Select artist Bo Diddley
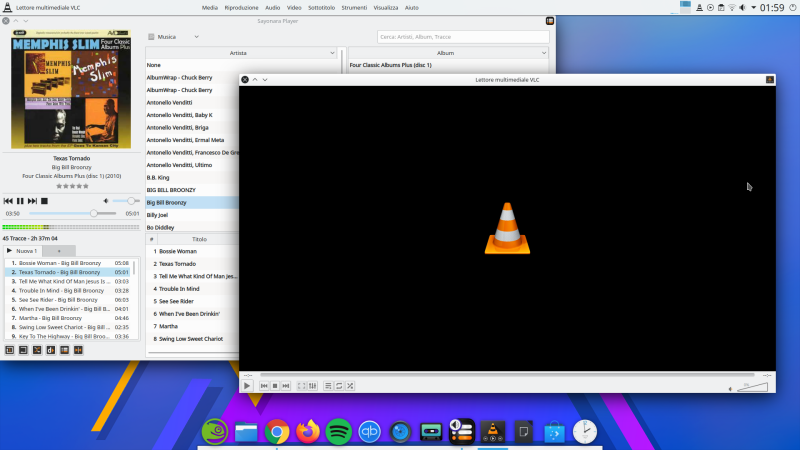The height and width of the screenshot is (450, 800). click(160, 228)
